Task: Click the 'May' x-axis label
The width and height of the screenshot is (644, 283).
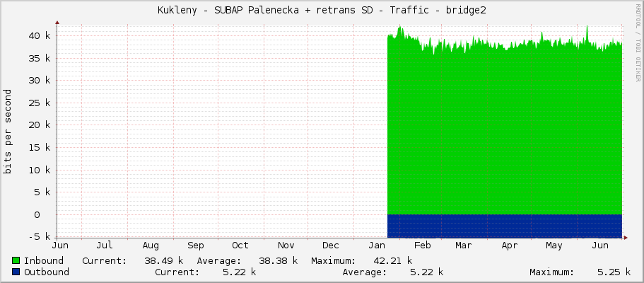Action: point(554,246)
